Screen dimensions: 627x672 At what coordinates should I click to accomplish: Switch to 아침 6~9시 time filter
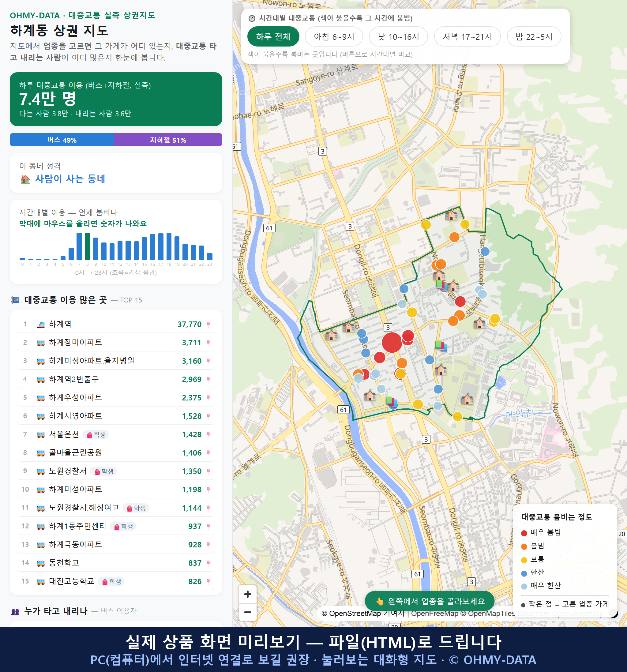pos(334,36)
